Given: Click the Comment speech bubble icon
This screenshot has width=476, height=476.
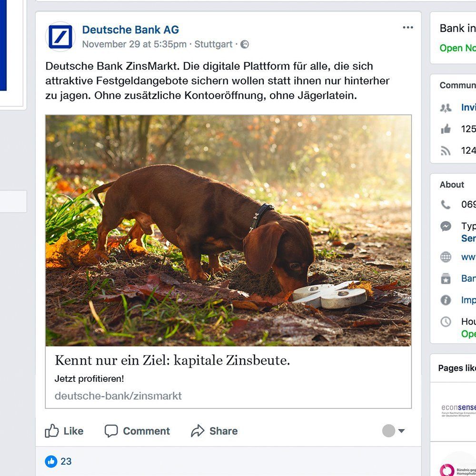Looking at the screenshot, I should pos(111,431).
